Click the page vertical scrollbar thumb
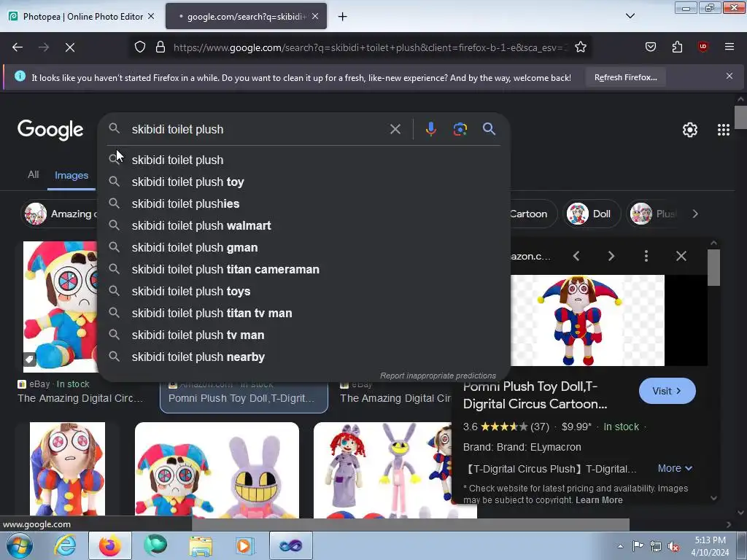Screen dimensions: 747x560 coord(740,117)
